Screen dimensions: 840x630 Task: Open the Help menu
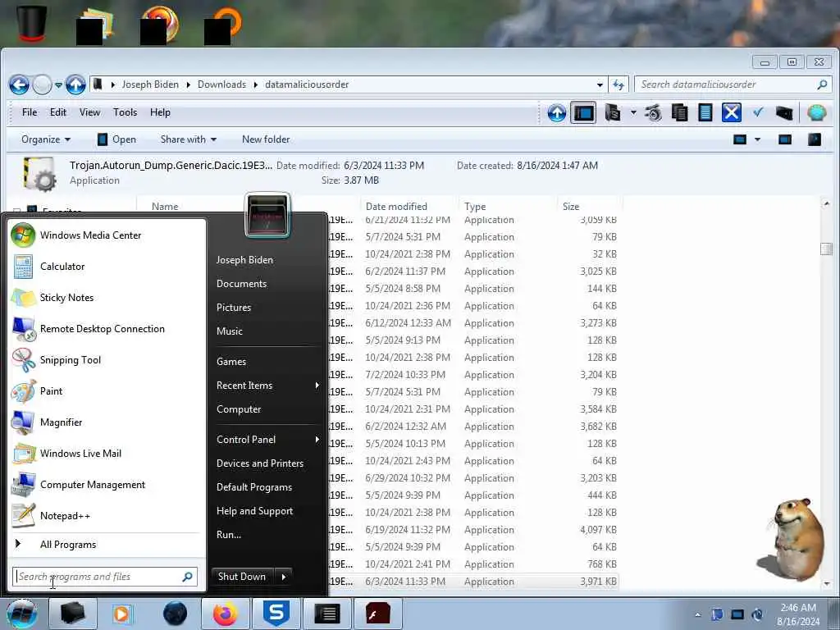click(160, 112)
